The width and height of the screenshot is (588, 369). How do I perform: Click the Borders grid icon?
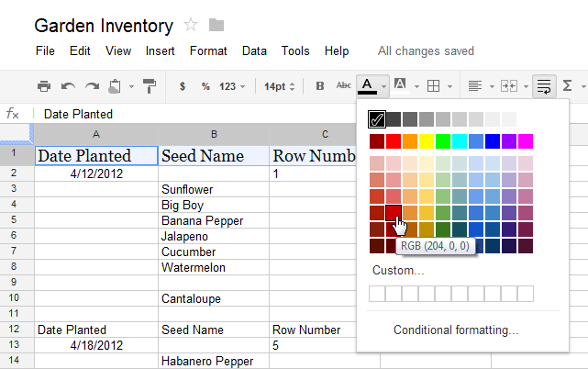point(434,86)
